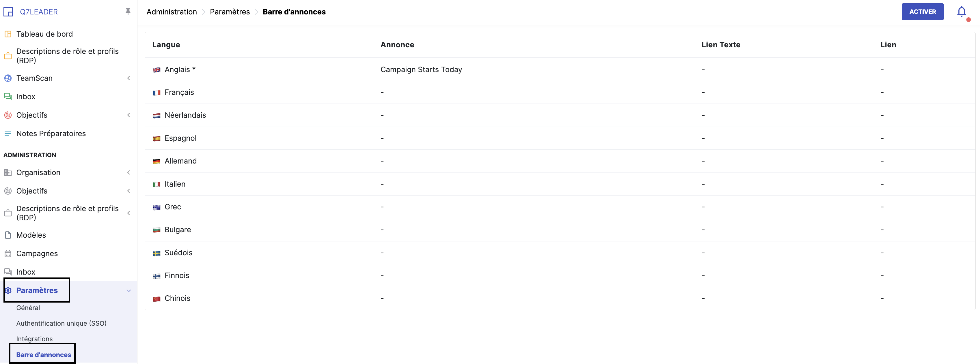Pin the sidebar with the pin icon

pos(128,12)
